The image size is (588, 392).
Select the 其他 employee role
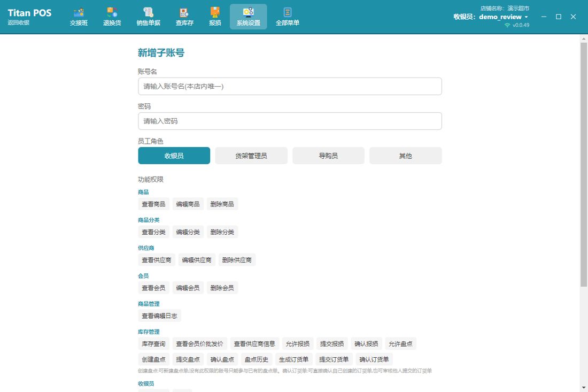point(405,156)
